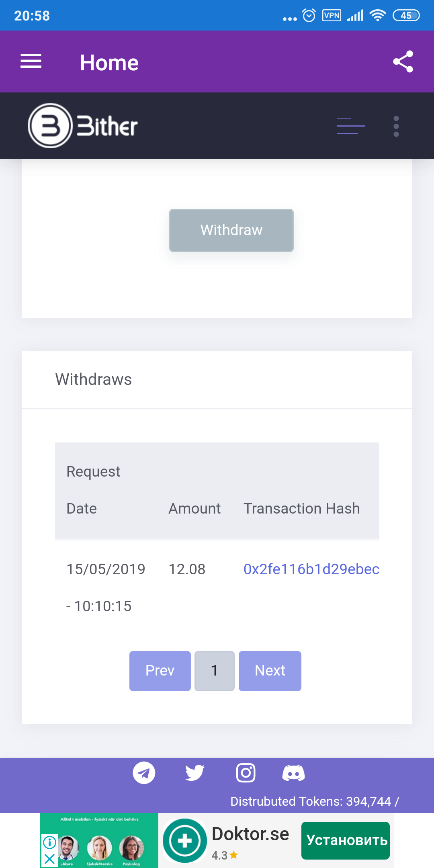This screenshot has height=868, width=434.
Task: Tap the Установить install button
Action: [x=346, y=840]
